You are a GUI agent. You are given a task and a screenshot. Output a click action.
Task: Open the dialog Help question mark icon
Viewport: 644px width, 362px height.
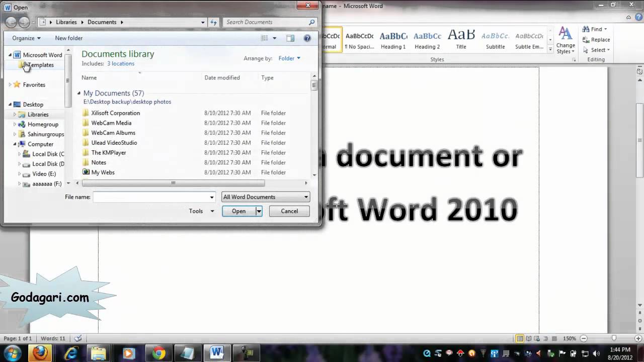(x=307, y=38)
